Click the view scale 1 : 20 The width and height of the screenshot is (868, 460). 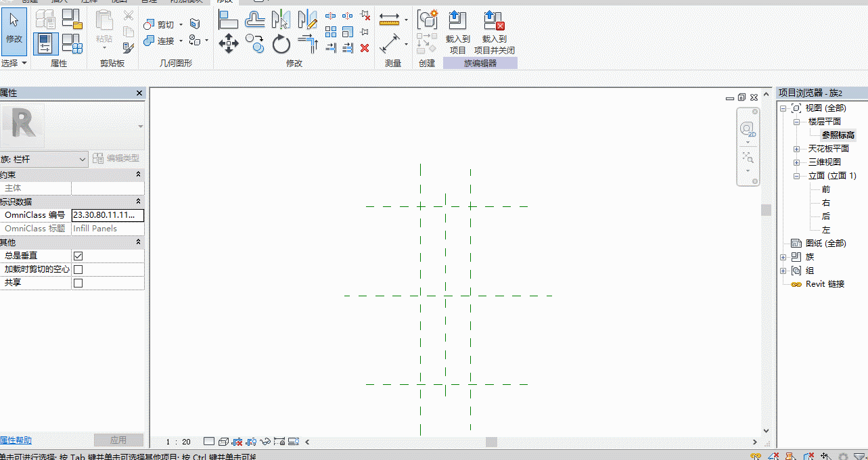(x=179, y=442)
